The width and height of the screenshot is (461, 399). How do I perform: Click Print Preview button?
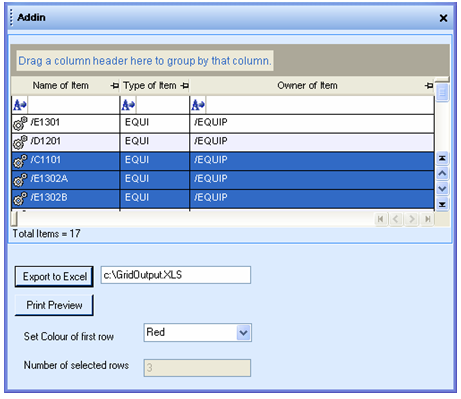(x=54, y=305)
